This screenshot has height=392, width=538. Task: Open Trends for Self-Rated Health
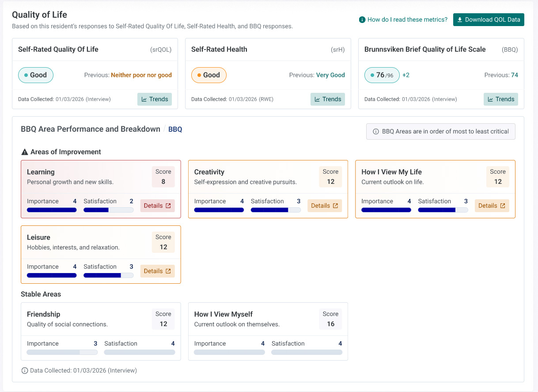pos(328,99)
